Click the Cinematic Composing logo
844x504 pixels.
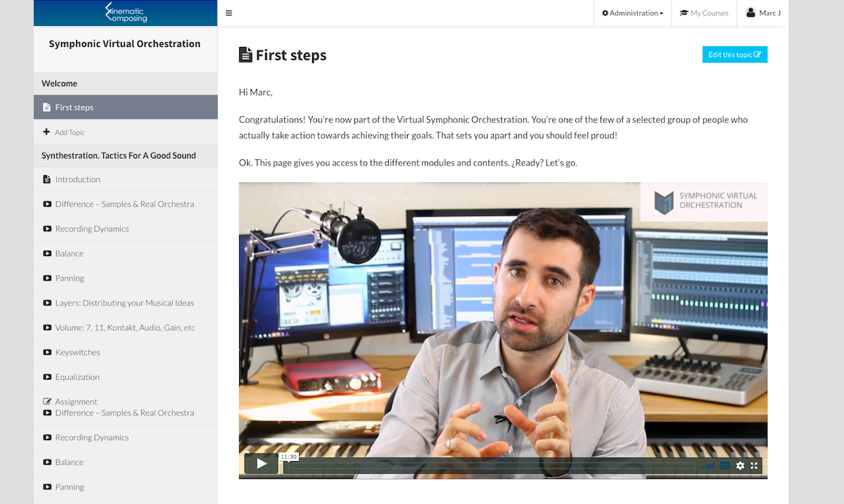coord(126,13)
